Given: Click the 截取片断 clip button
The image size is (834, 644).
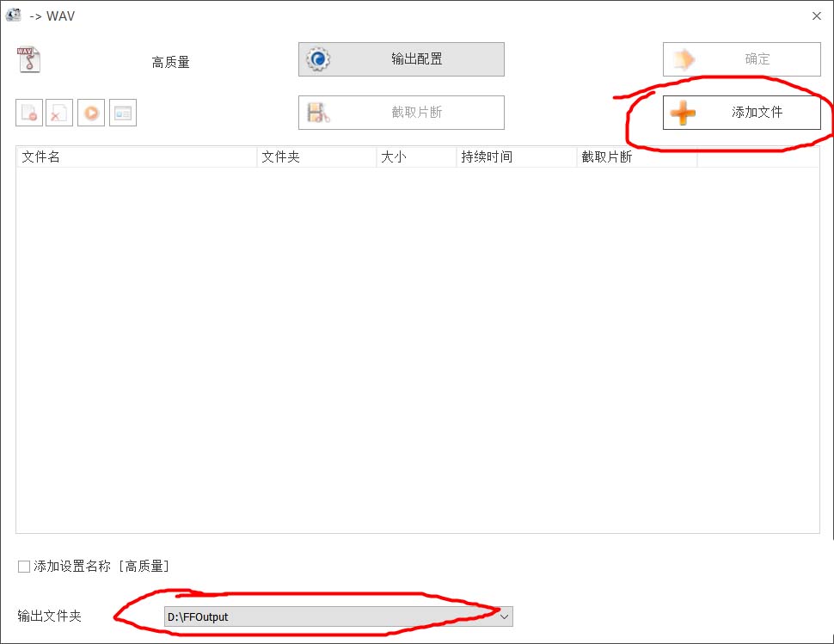Looking at the screenshot, I should [401, 113].
